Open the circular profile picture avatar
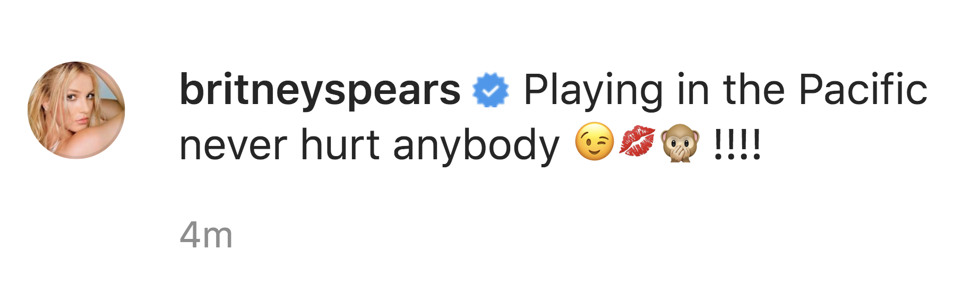The height and width of the screenshot is (292, 980). (76, 110)
